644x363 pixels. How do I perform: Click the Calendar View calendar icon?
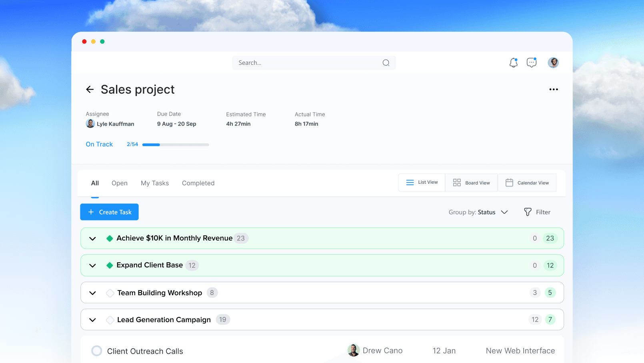click(x=509, y=183)
